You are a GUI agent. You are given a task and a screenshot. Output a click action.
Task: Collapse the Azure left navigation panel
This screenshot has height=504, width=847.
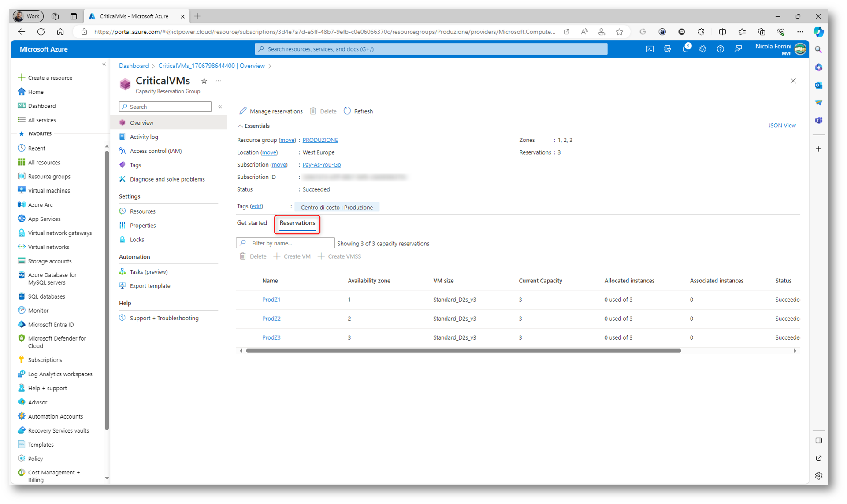(x=104, y=64)
